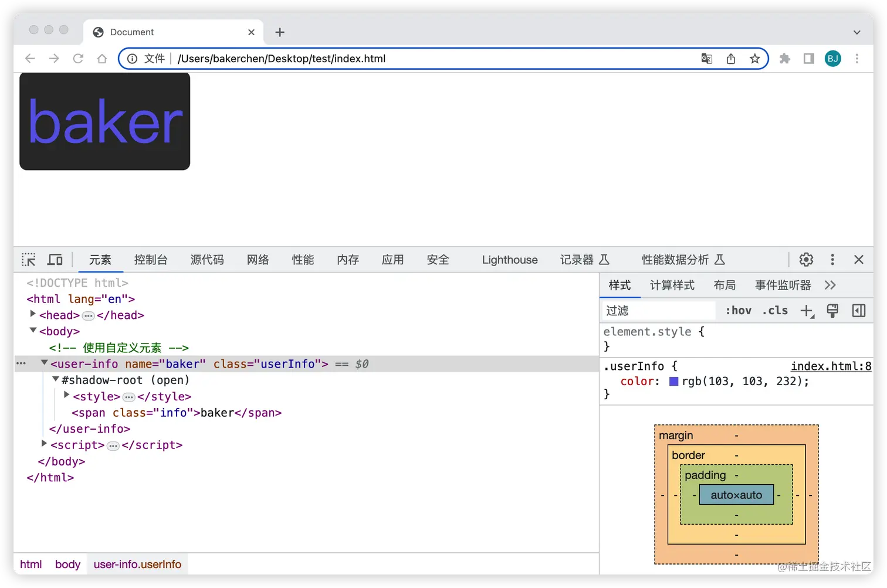Open index.html:8 source link
887x588 pixels.
831,366
